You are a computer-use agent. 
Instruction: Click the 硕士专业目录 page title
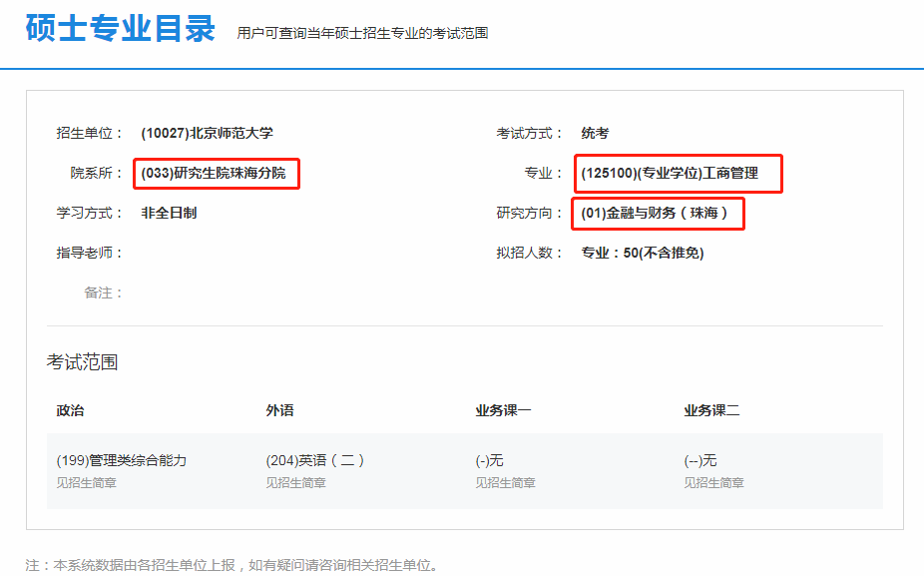(x=121, y=30)
